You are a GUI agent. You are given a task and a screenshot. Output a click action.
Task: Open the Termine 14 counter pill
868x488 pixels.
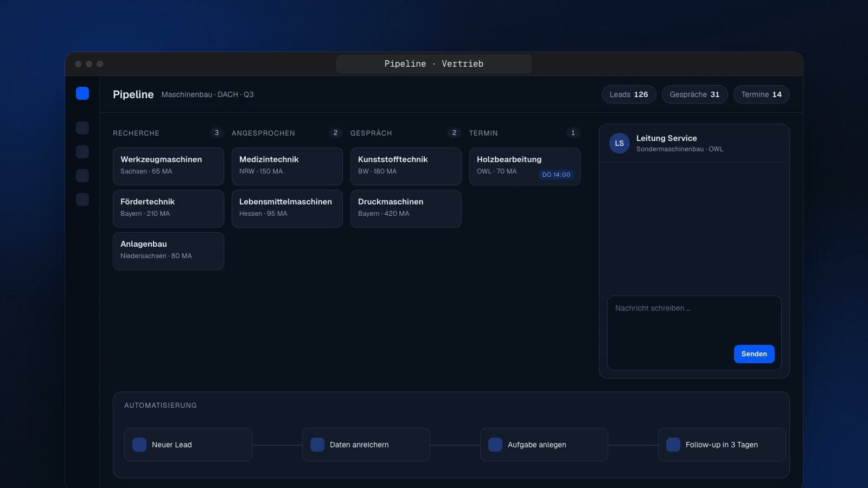pyautogui.click(x=762, y=94)
